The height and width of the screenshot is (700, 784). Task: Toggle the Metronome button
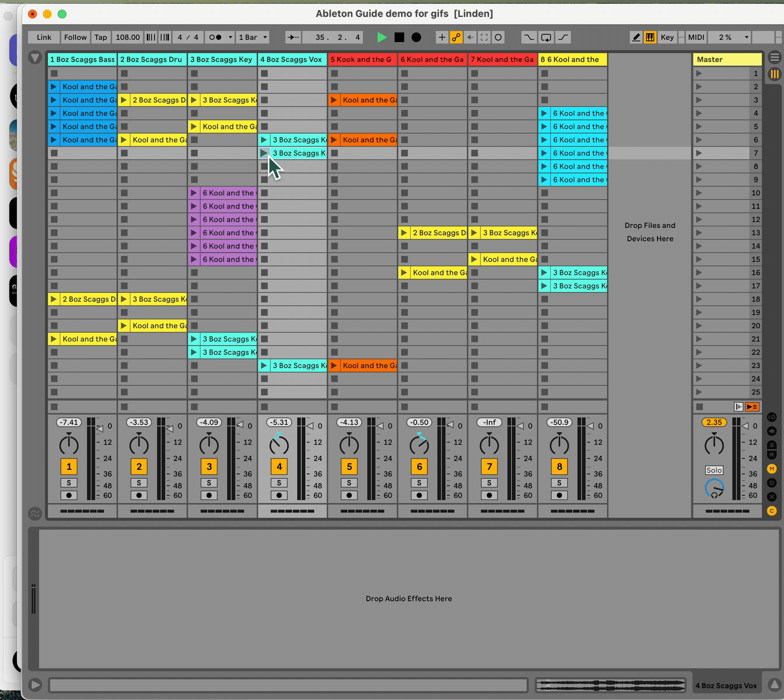pyautogui.click(x=216, y=38)
